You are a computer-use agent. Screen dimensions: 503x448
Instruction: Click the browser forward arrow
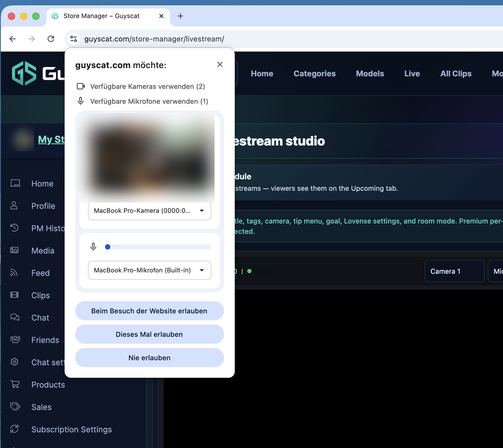coord(32,39)
